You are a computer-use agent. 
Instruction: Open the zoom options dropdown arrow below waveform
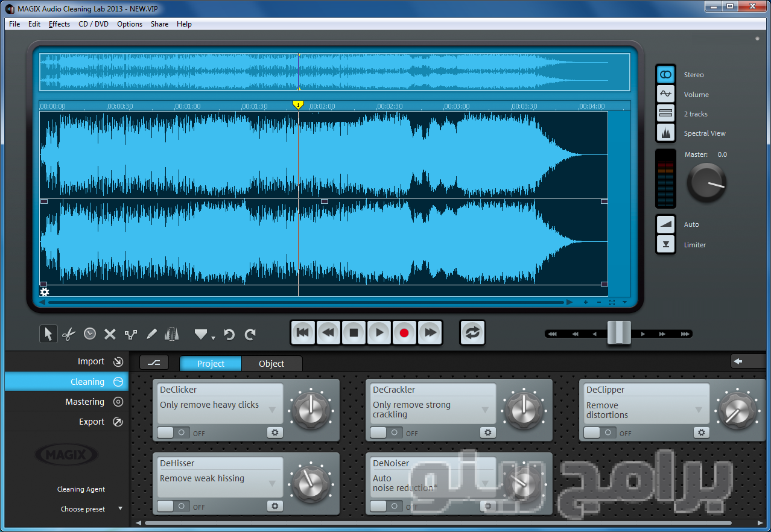tap(625, 302)
